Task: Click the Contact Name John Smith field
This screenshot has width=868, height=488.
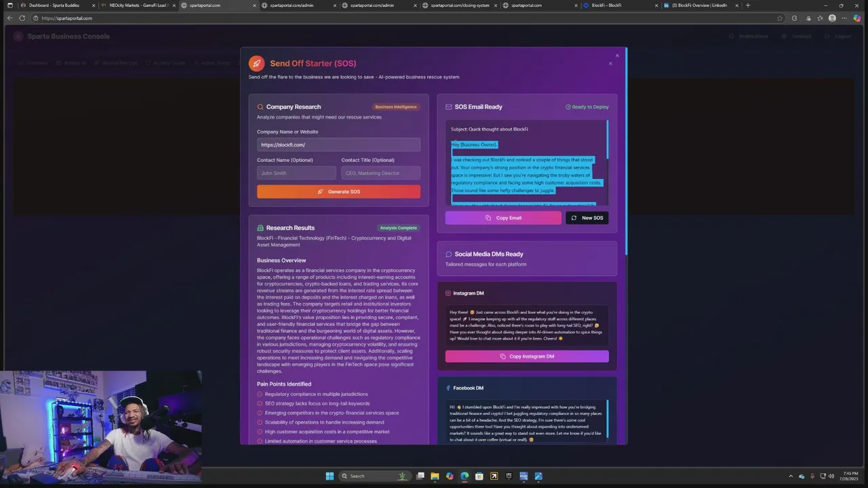Action: click(296, 173)
